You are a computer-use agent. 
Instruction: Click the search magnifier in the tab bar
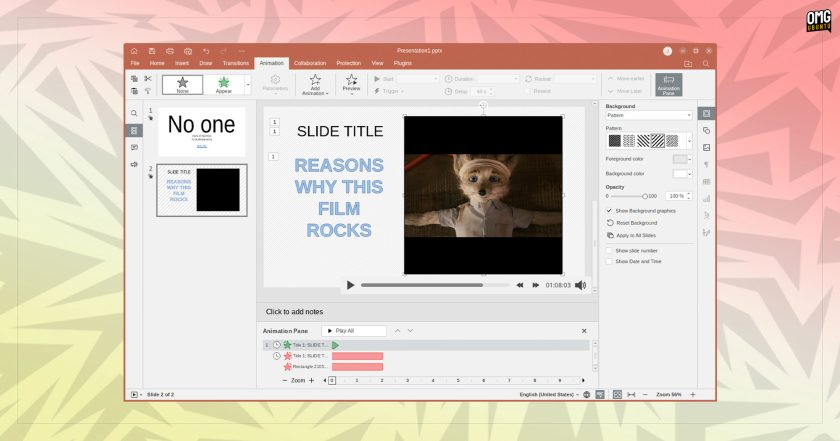point(706,64)
